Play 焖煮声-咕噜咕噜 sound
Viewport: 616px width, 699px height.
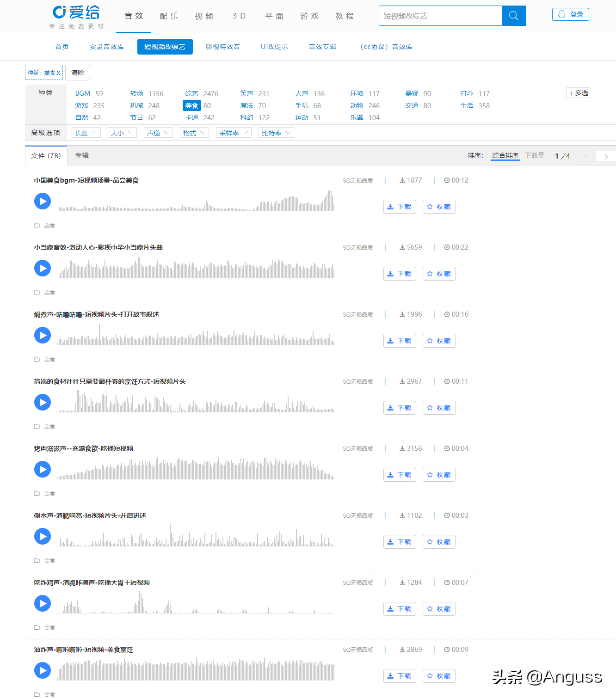coord(43,335)
